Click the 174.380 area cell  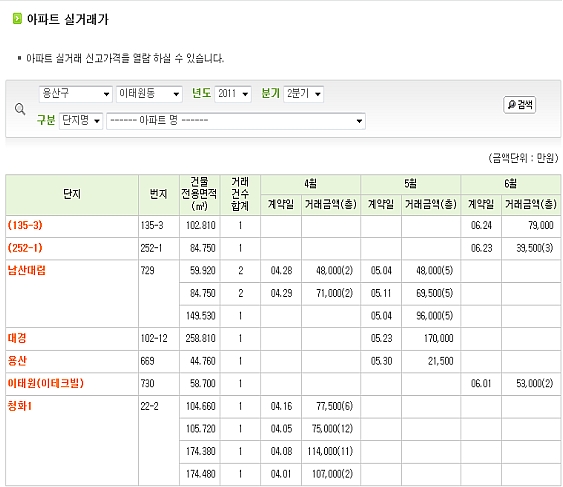[200, 451]
